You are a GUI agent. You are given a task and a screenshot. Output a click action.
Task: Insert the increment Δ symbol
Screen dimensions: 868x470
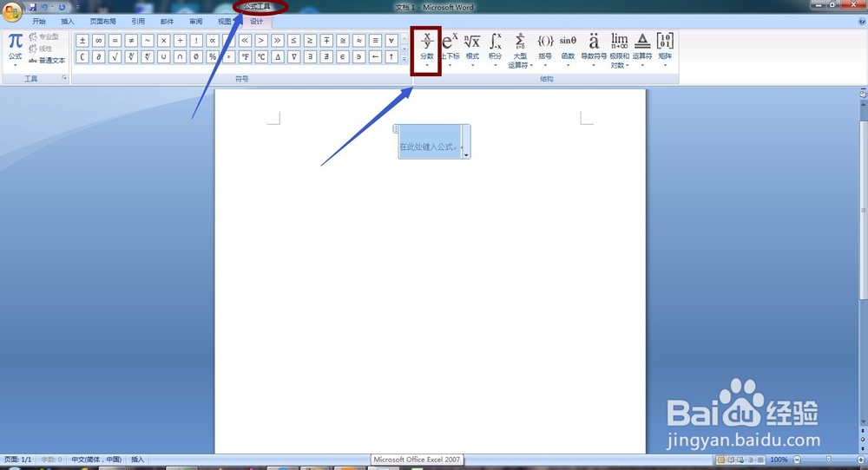[x=278, y=56]
